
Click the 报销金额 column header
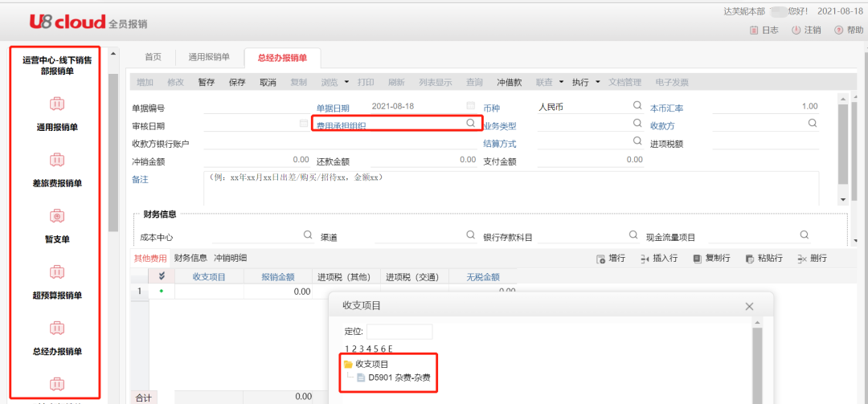(278, 277)
